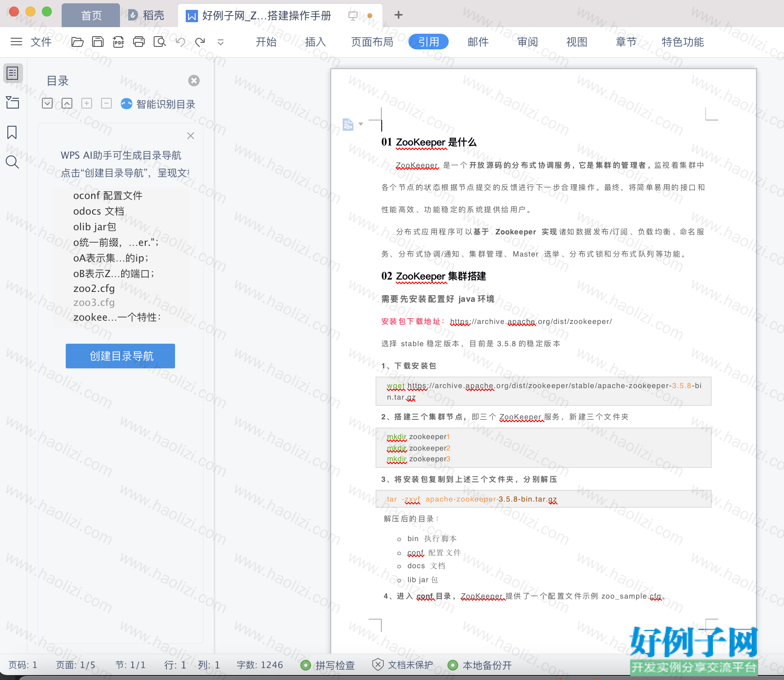Expand the dropdown arrow beside page icon

point(361,124)
